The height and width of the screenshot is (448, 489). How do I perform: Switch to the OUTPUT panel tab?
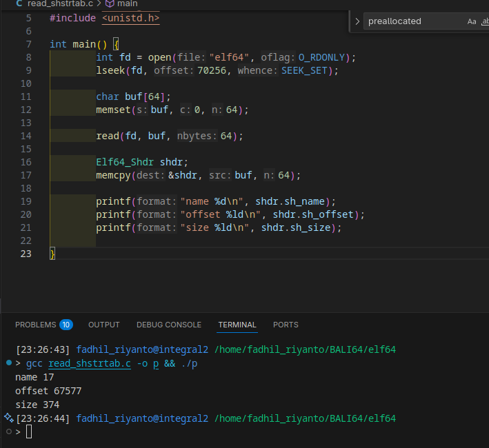[x=103, y=325]
